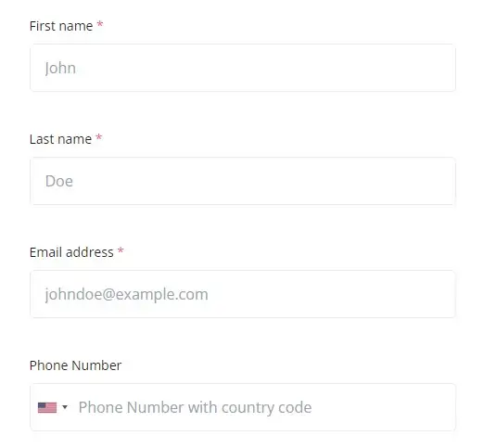Click the 'Phone Number with country code' placeholder
This screenshot has width=483, height=448.
[x=195, y=407]
